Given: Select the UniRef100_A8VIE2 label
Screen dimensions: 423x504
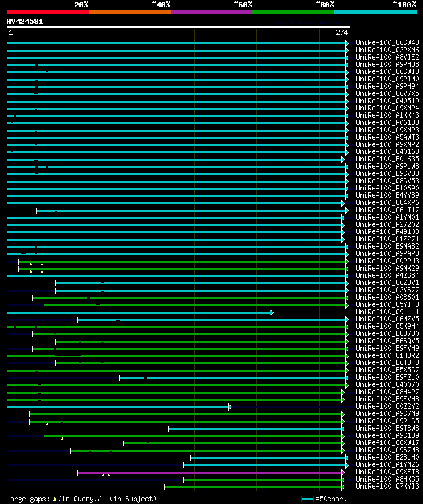Looking at the screenshot, I should click(x=387, y=57).
